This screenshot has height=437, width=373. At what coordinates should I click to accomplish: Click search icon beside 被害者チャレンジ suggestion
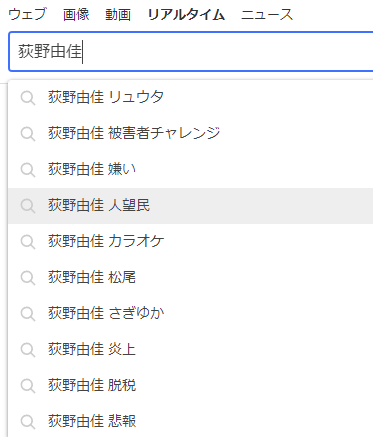click(x=28, y=134)
